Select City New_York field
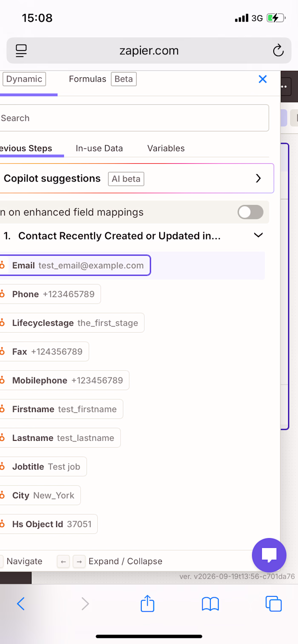The height and width of the screenshot is (644, 298). 40,495
